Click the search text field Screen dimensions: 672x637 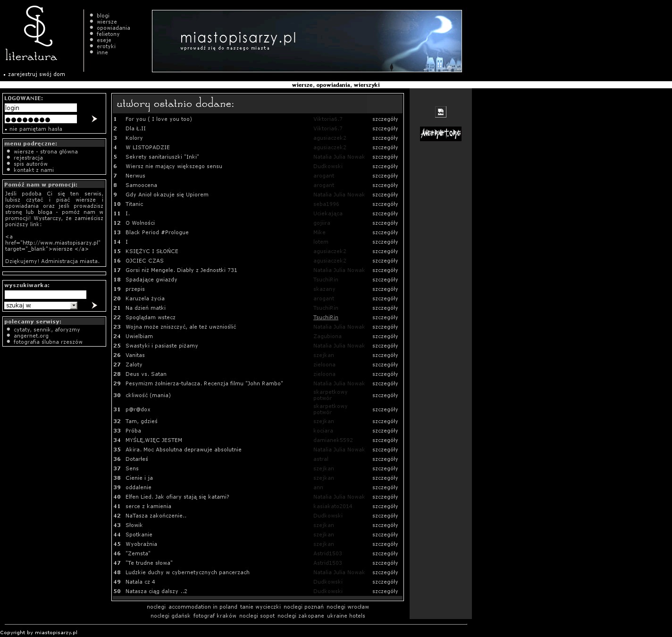[x=45, y=295]
